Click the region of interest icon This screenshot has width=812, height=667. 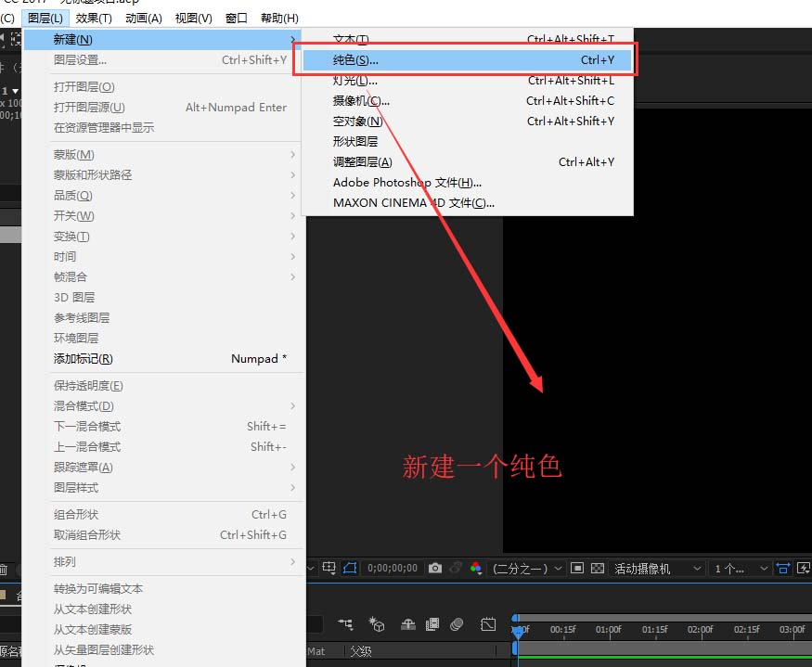577,568
